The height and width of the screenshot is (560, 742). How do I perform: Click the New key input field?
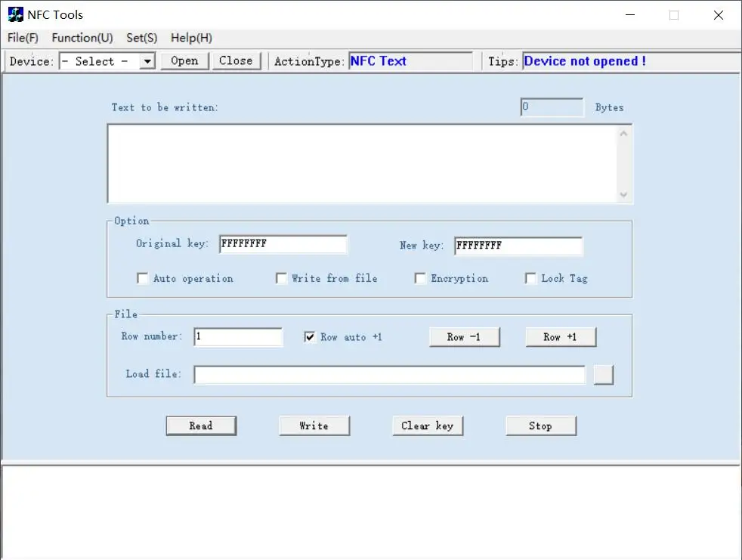[x=518, y=246]
